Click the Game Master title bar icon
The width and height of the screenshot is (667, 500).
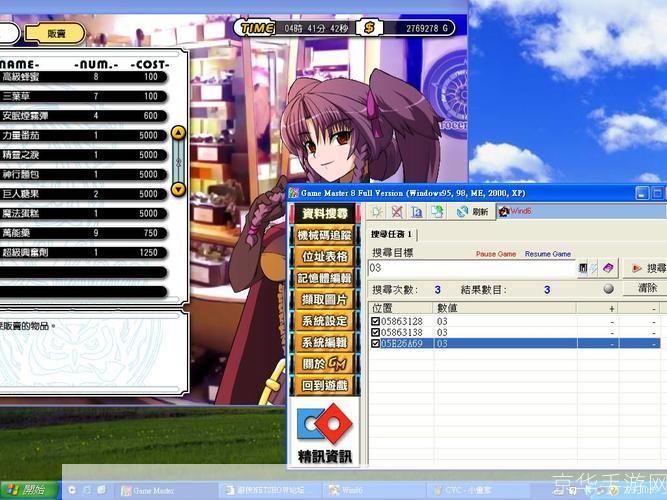294,193
